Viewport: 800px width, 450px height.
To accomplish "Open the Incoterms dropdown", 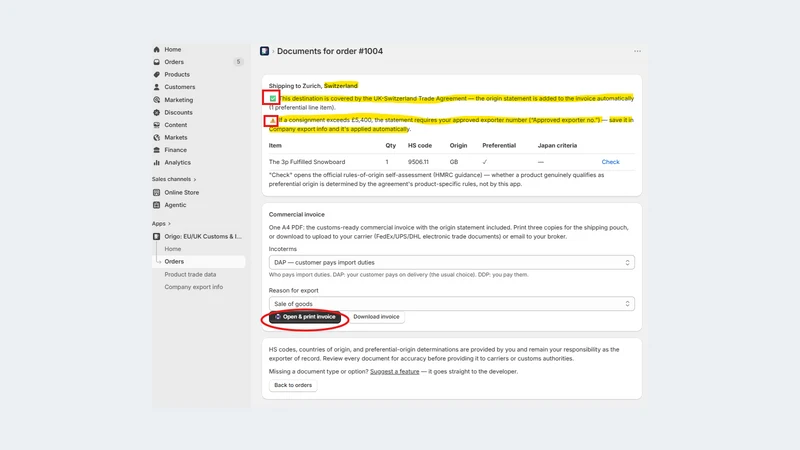I will pos(452,262).
